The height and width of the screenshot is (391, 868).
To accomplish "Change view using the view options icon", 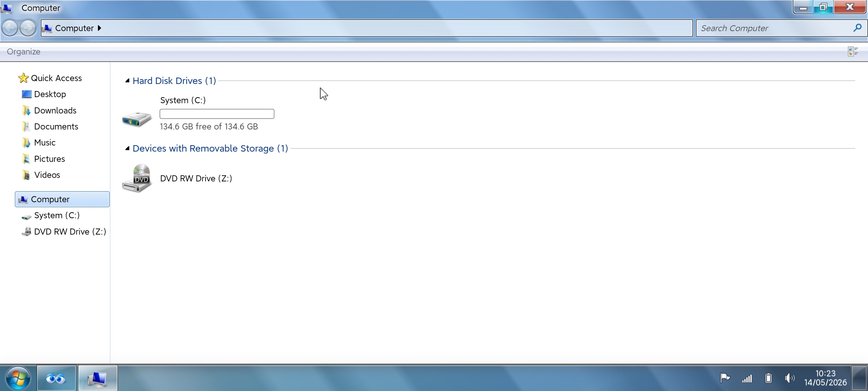I will [853, 52].
